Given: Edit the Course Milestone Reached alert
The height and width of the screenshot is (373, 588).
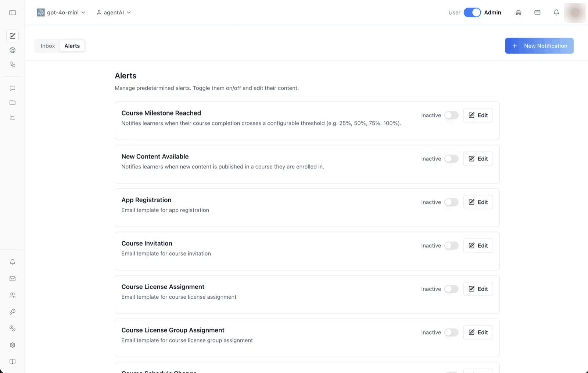Looking at the screenshot, I should pyautogui.click(x=478, y=116).
